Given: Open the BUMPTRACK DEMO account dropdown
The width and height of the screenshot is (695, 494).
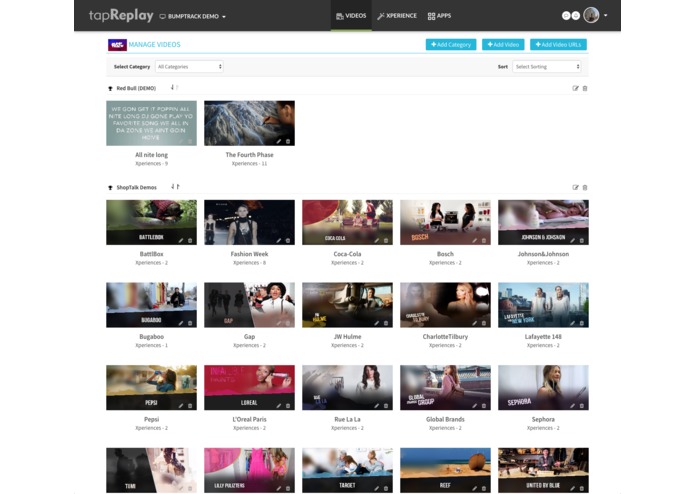Looking at the screenshot, I should click(x=193, y=16).
